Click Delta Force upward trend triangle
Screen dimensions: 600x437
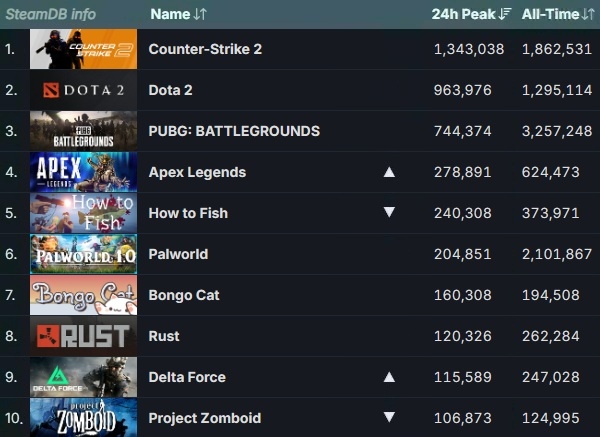click(x=389, y=377)
